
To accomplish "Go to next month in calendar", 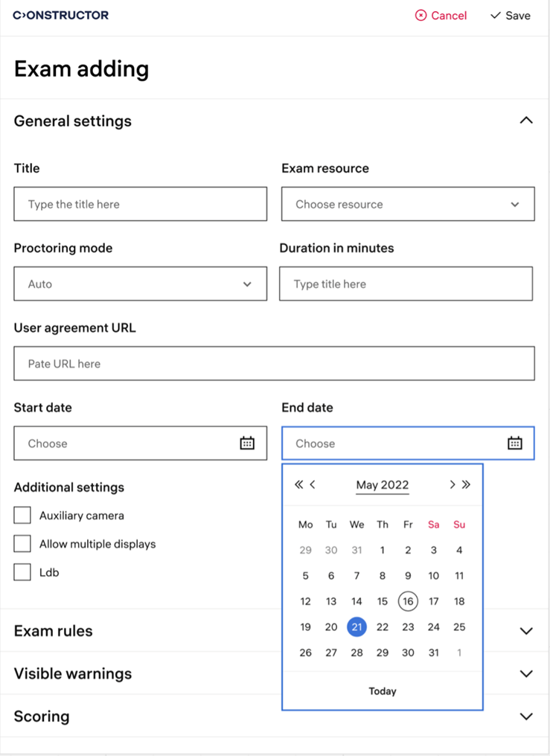I will tap(452, 484).
